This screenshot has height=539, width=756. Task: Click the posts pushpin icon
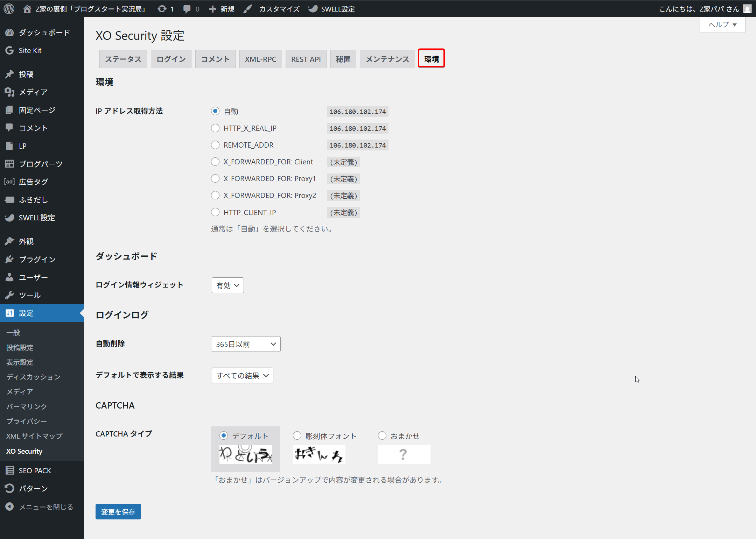click(x=9, y=74)
